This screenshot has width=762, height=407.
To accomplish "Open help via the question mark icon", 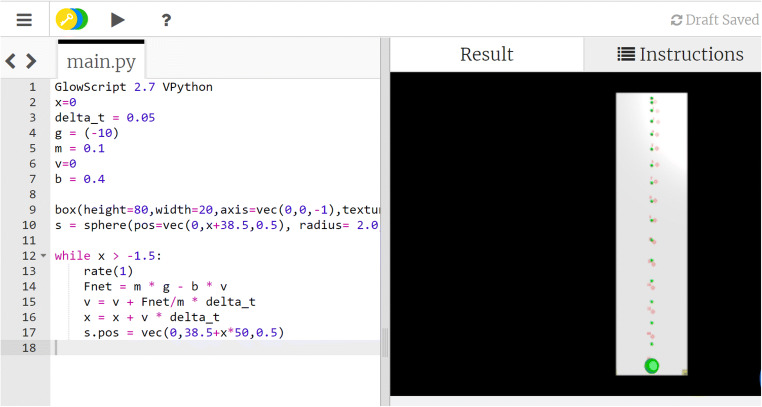I will tap(166, 19).
